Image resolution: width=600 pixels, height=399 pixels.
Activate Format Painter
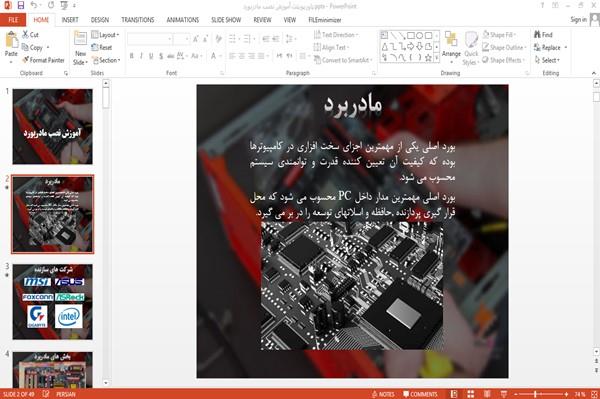click(43, 60)
